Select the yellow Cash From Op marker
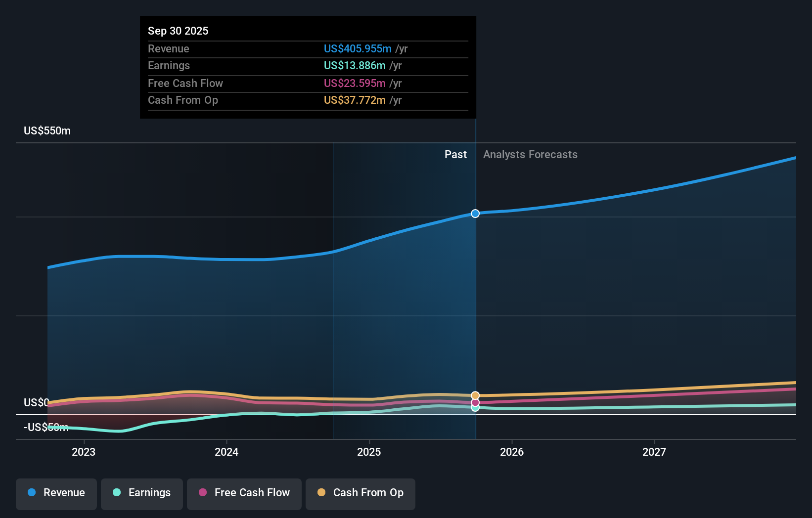The image size is (812, 518). pyautogui.click(x=475, y=395)
